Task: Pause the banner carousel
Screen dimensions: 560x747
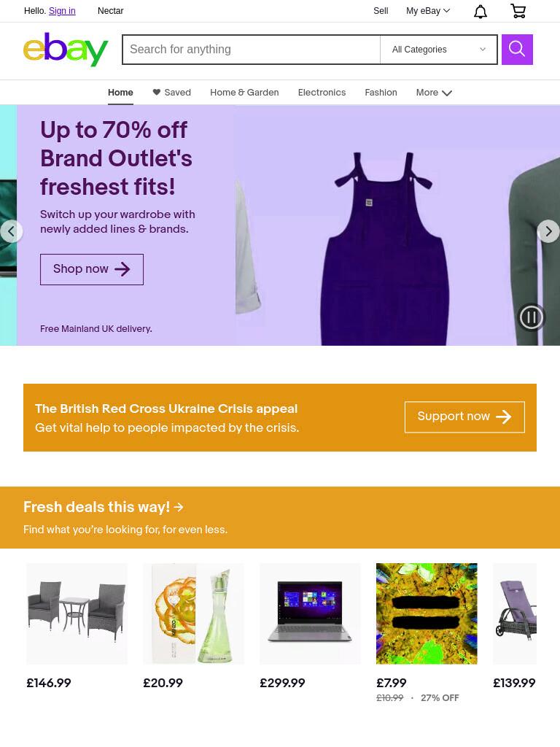Action: coord(531,317)
